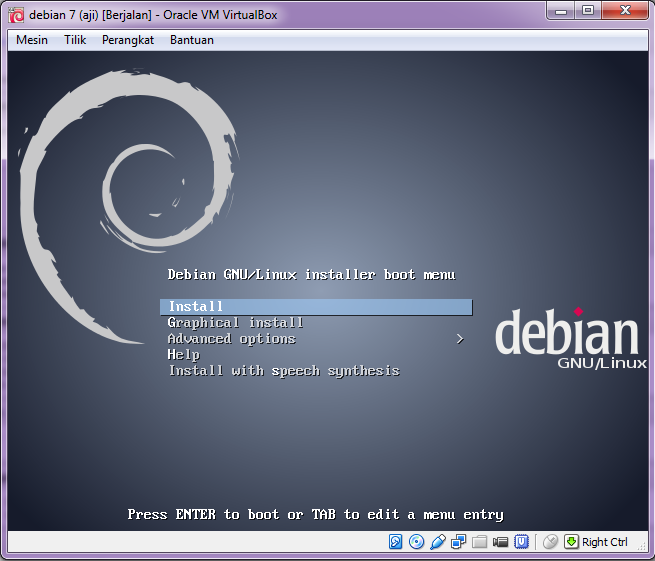Click the hard disk activity icon

click(x=395, y=542)
